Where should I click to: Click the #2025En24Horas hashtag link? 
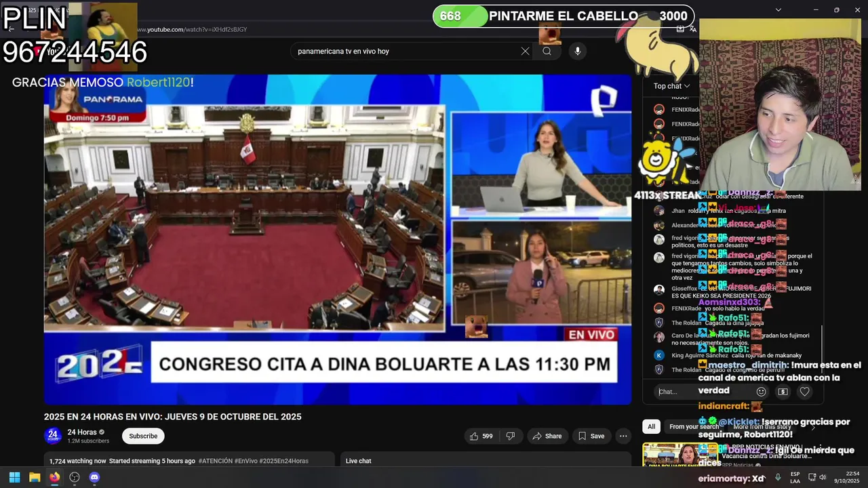coord(283,461)
